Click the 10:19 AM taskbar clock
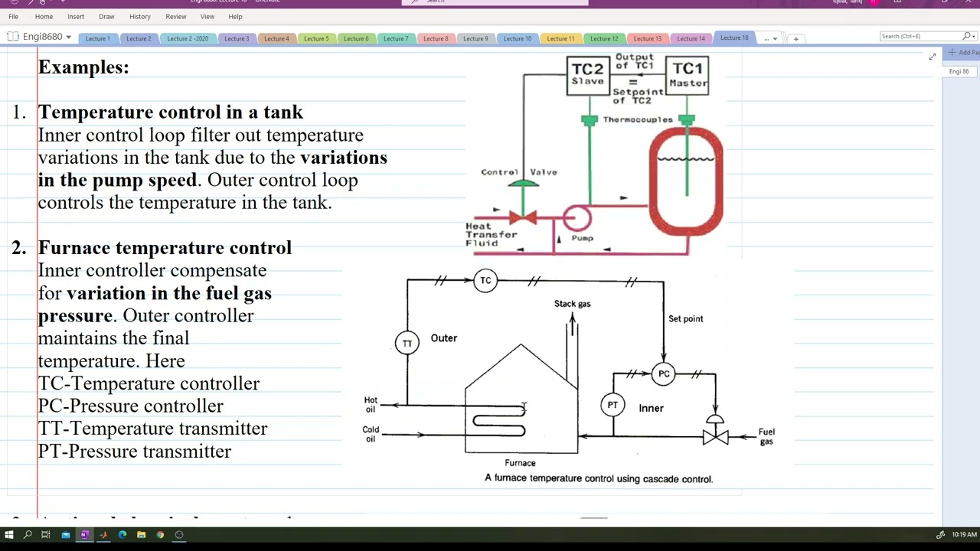This screenshot has height=551, width=980. (965, 535)
